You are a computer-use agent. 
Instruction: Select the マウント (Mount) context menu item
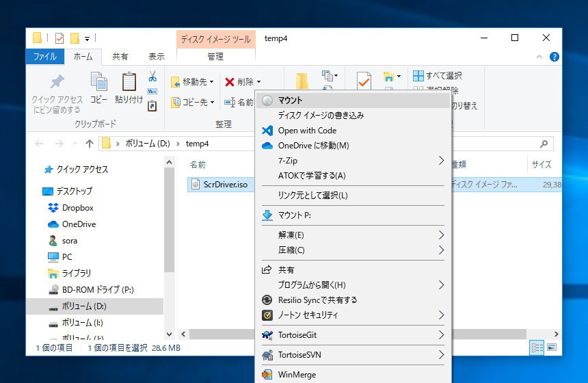click(x=353, y=100)
